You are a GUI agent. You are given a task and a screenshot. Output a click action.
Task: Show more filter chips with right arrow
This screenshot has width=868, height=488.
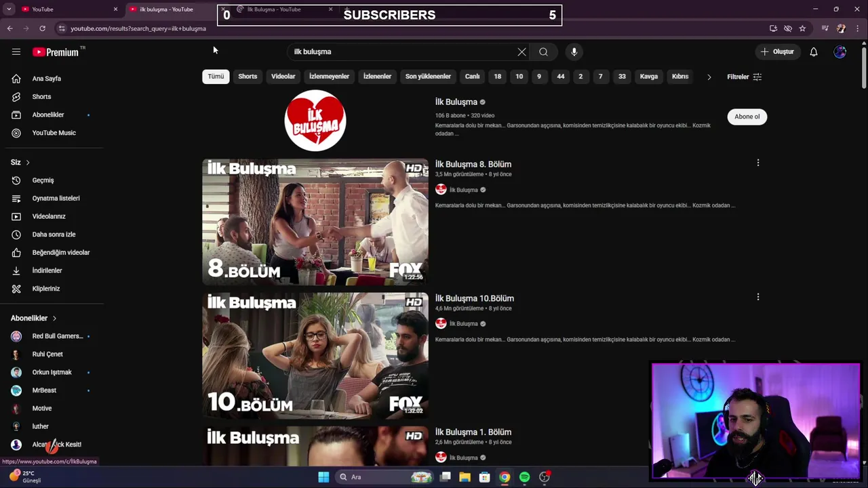[709, 77]
